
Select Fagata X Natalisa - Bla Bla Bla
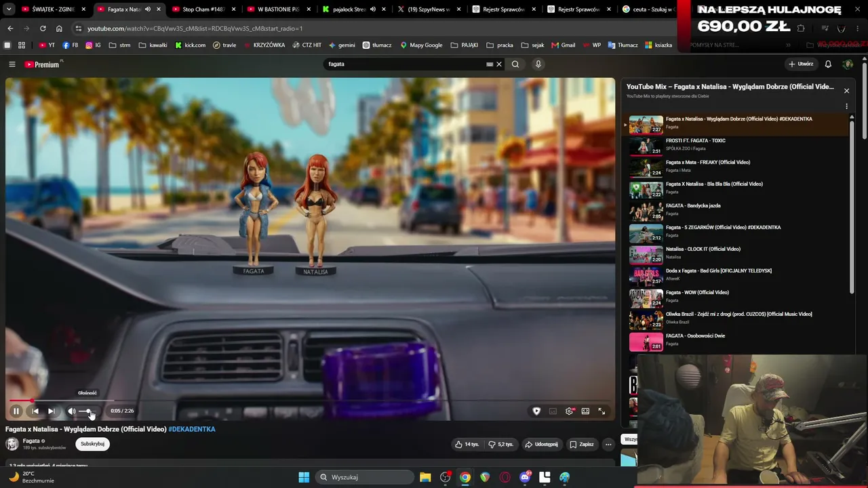[x=736, y=190]
